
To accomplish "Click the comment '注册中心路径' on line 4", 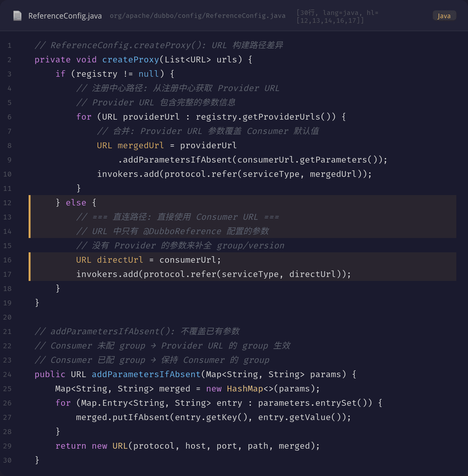I will pyautogui.click(x=177, y=88).
